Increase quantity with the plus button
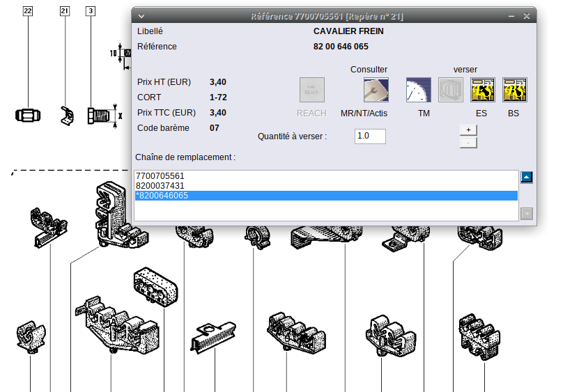The height and width of the screenshot is (392, 579). pos(468,130)
